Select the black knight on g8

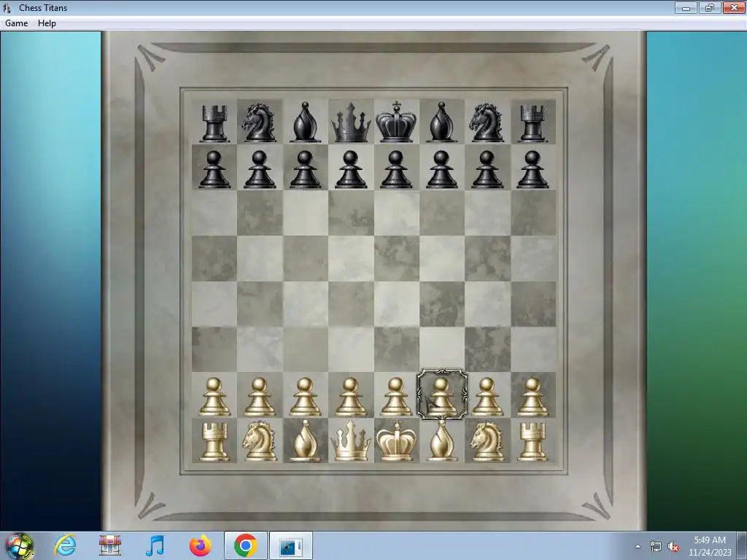coord(487,122)
